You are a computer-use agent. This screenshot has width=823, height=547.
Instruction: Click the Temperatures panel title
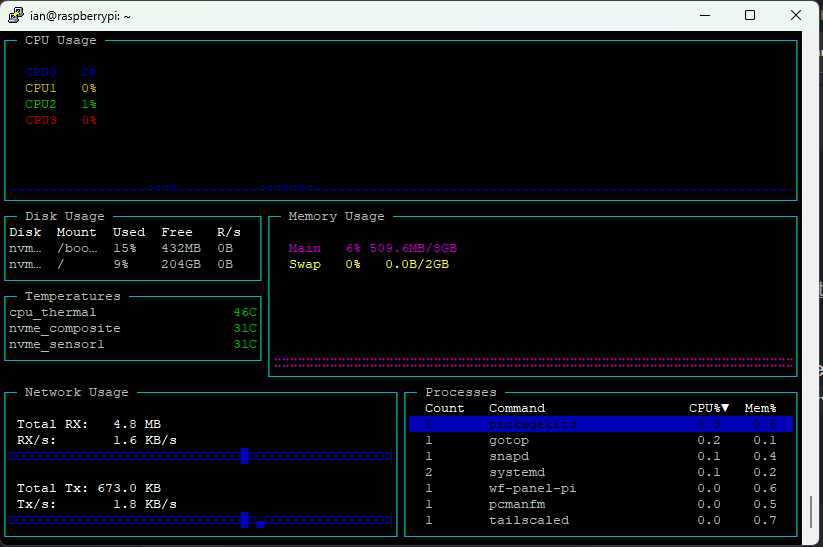[73, 296]
